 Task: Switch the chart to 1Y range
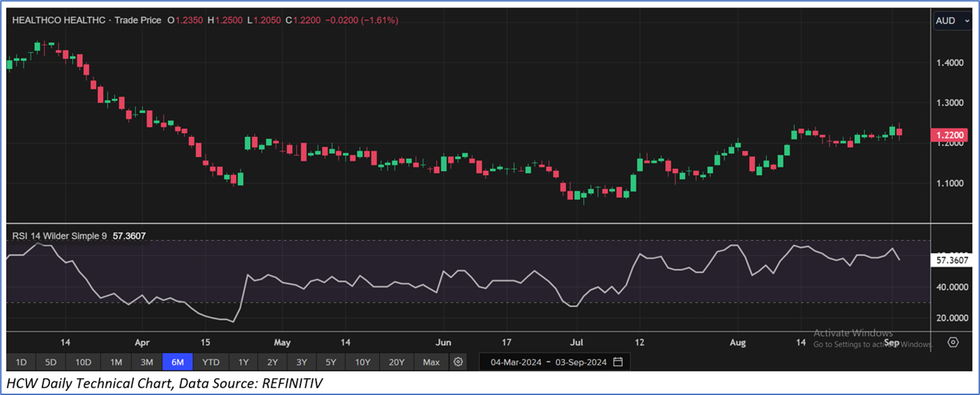click(x=244, y=362)
